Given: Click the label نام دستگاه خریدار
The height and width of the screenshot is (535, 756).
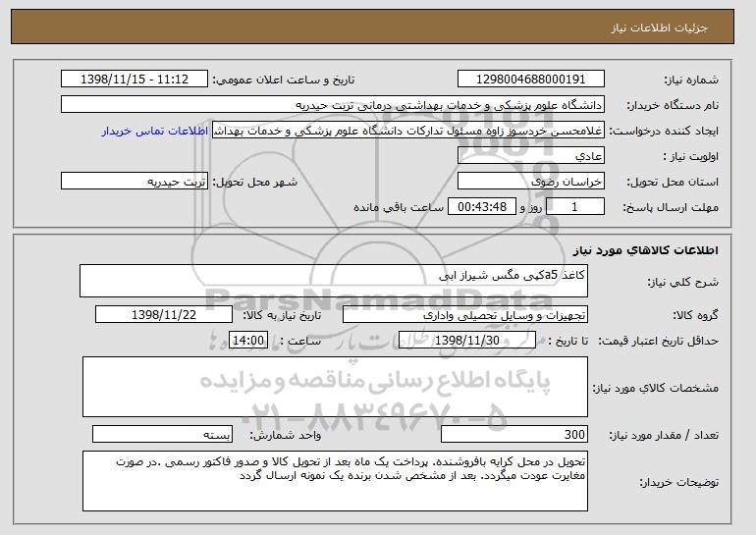Looking at the screenshot, I should pos(673,106).
